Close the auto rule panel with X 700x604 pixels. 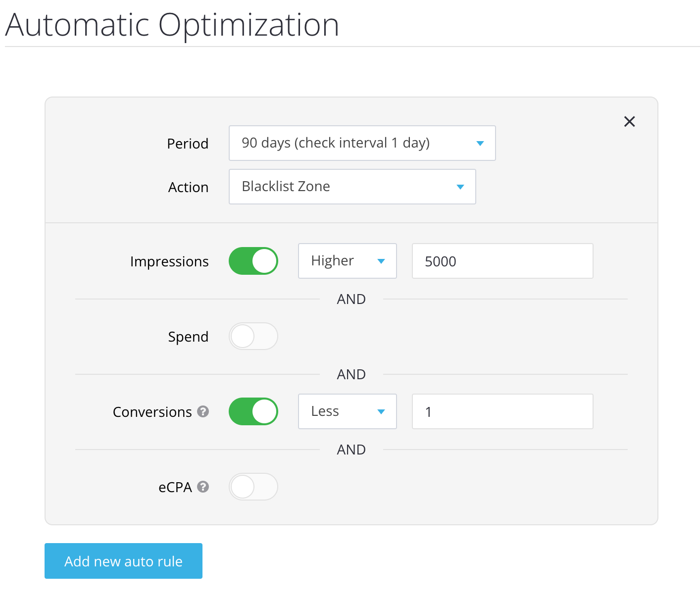[629, 121]
